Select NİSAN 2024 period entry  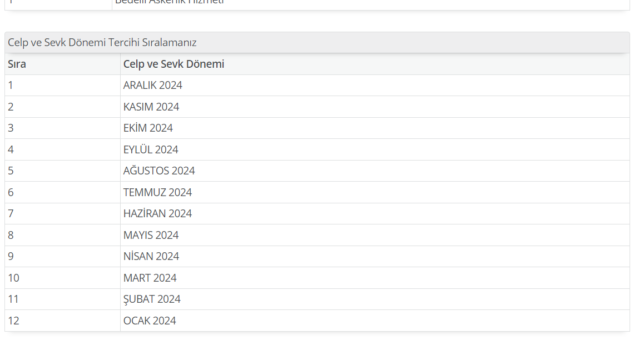[x=375, y=256]
